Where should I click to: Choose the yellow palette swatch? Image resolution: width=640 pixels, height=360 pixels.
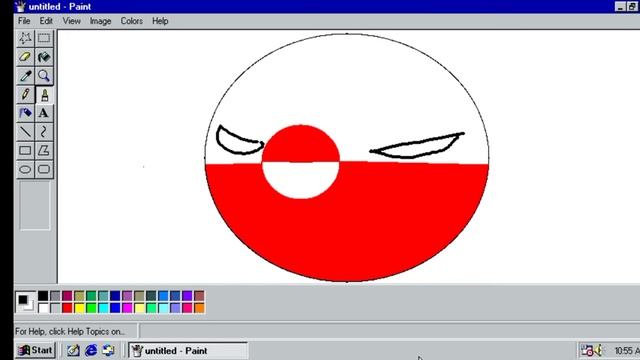(79, 308)
